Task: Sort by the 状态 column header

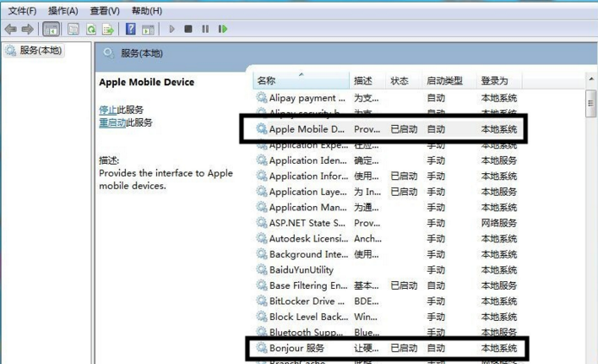Action: [x=404, y=81]
